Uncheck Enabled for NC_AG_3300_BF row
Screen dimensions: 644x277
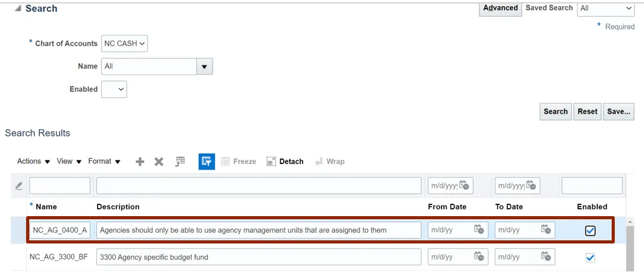pos(590,258)
